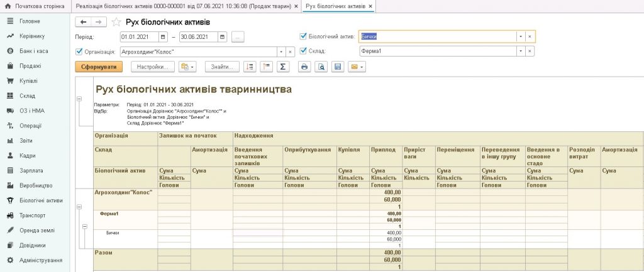This screenshot has width=644, height=272.
Task: Open print preview with magnifier icon
Action: tap(321, 67)
